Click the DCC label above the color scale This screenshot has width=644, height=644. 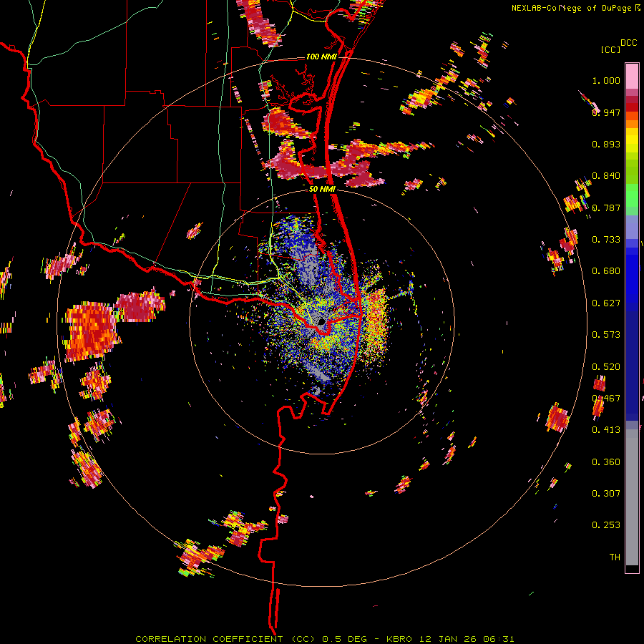628,43
